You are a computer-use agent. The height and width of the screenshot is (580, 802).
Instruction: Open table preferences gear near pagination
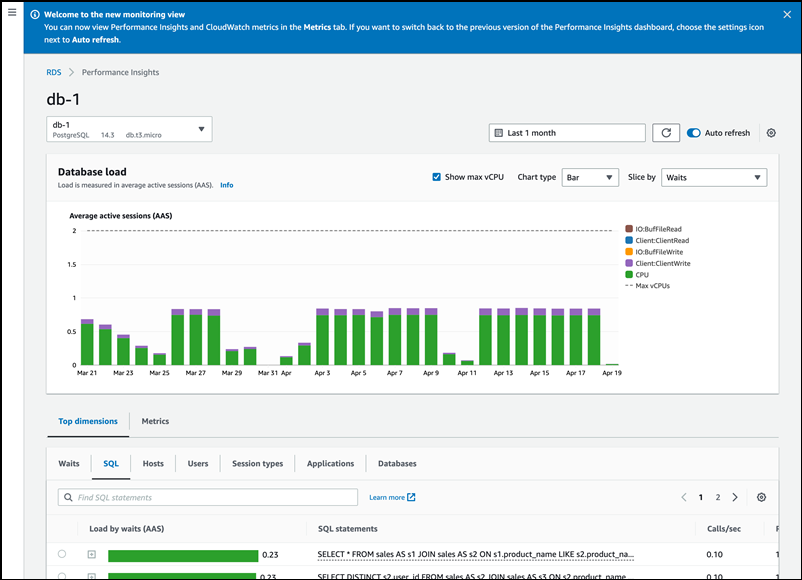761,497
